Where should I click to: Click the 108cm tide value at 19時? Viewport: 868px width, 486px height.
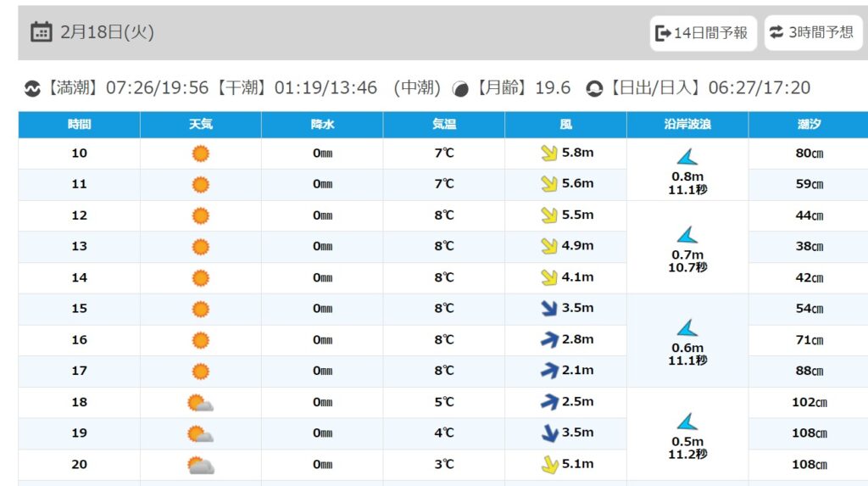pyautogui.click(x=809, y=433)
